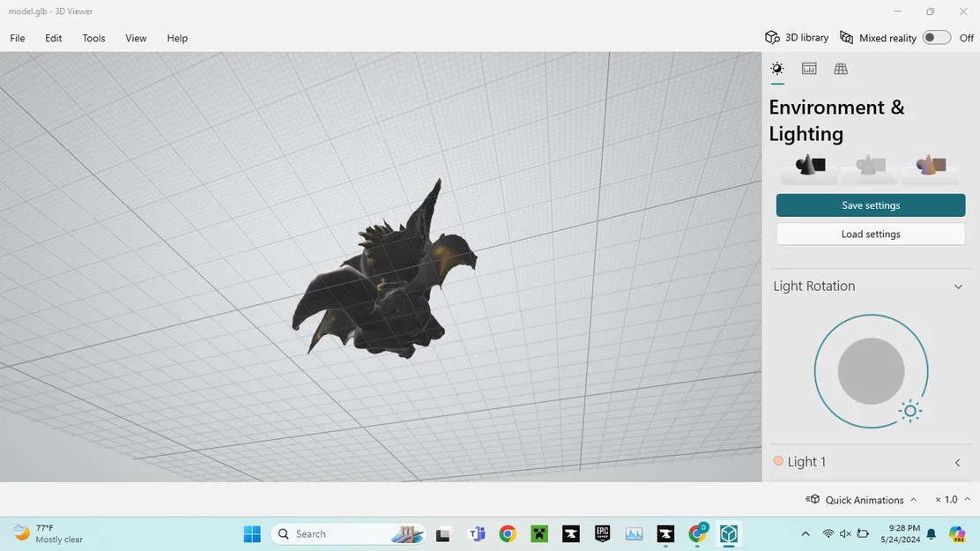Screen dimensions: 980x551
Task: Select the dark lighting theme thumbnail
Action: pyautogui.click(x=809, y=168)
